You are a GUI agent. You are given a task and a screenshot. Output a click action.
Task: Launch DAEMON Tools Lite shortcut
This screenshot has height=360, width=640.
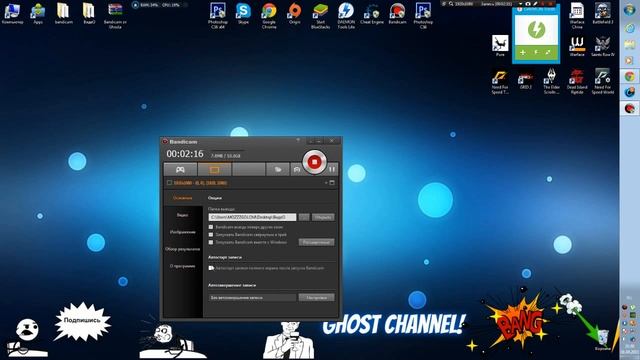point(346,16)
